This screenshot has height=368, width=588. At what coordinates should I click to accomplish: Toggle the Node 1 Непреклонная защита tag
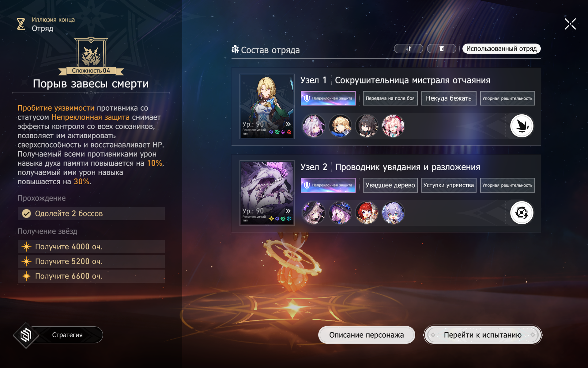tap(328, 98)
